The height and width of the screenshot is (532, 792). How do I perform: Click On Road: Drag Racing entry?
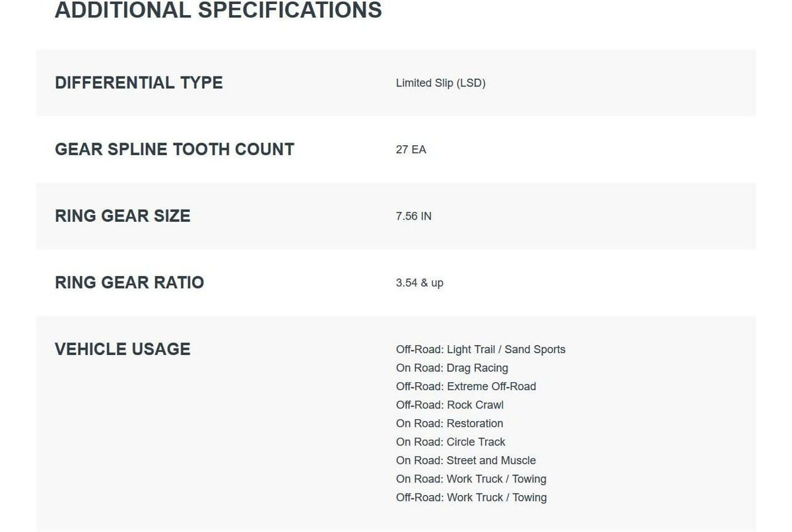pyautogui.click(x=452, y=368)
